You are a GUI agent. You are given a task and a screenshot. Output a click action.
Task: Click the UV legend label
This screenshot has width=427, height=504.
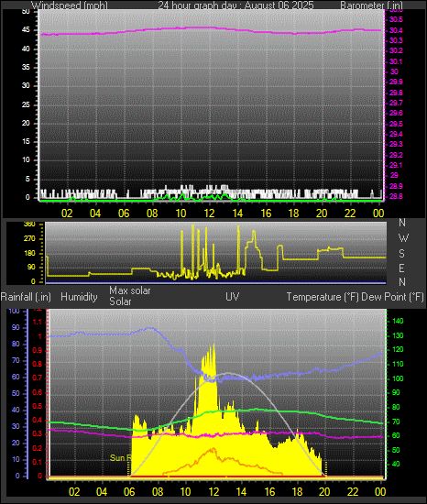point(233,296)
